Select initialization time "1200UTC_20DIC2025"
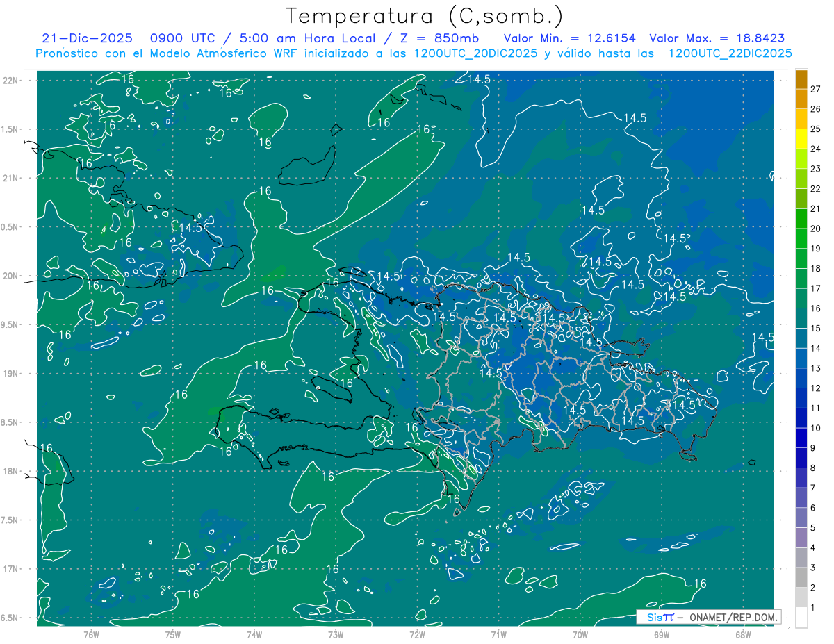The image size is (834, 644). [473, 53]
